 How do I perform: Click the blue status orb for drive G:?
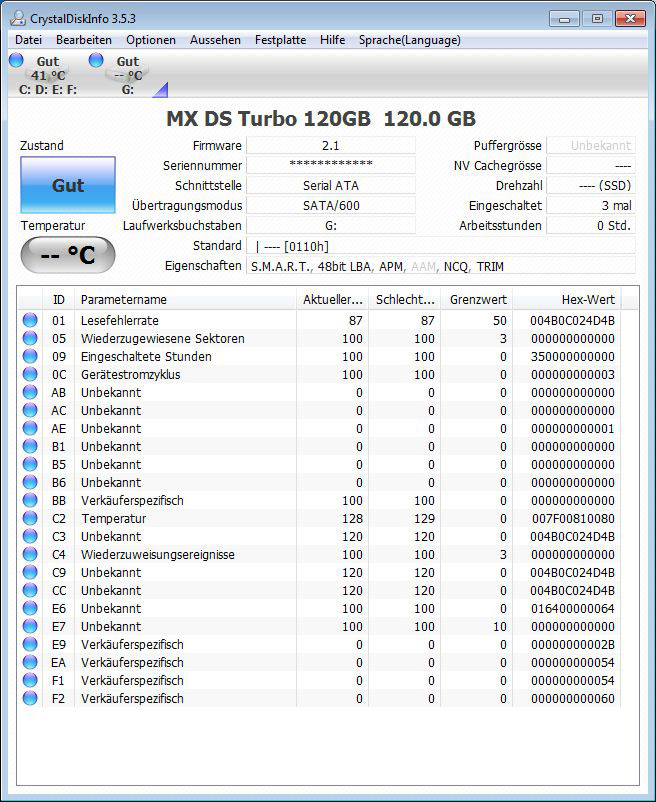[96, 60]
